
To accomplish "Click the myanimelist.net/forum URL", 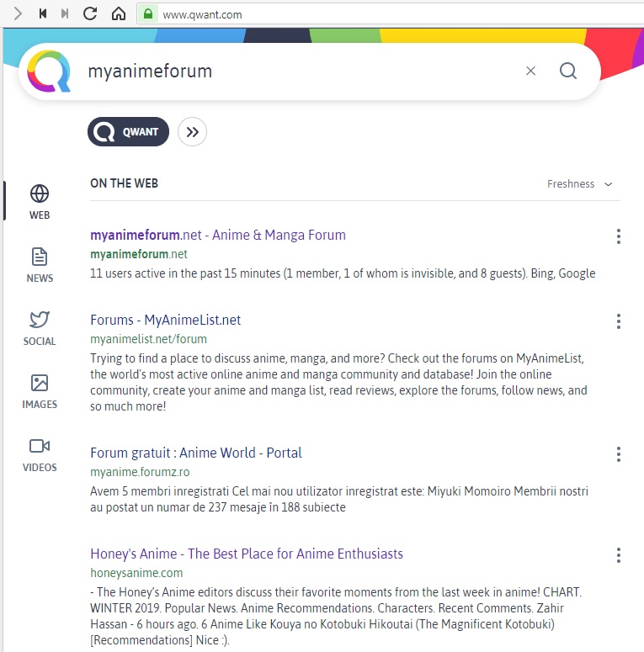I will click(148, 339).
